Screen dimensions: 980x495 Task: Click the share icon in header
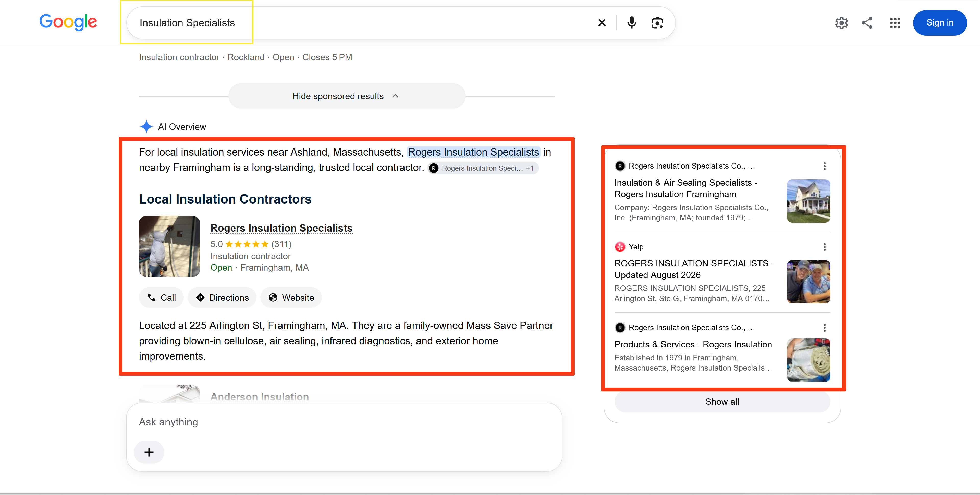coord(867,23)
